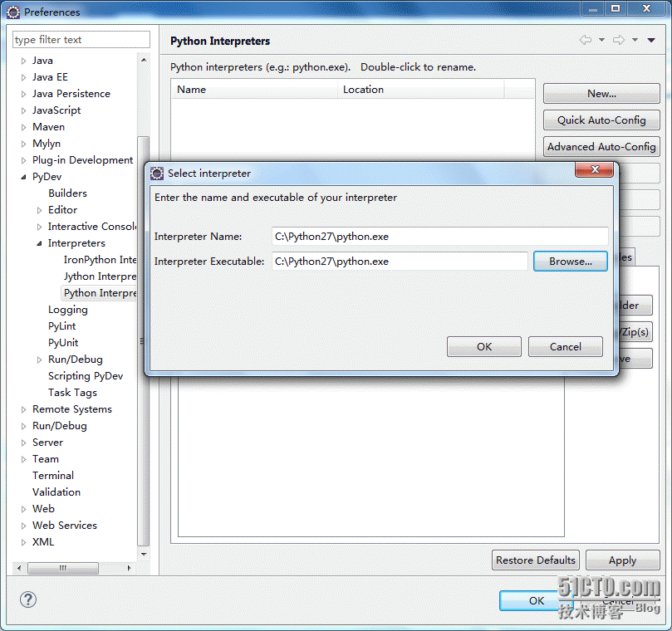Image resolution: width=672 pixels, height=631 pixels.
Task: Expand the PyDev Run/Debug node
Action: [39, 360]
